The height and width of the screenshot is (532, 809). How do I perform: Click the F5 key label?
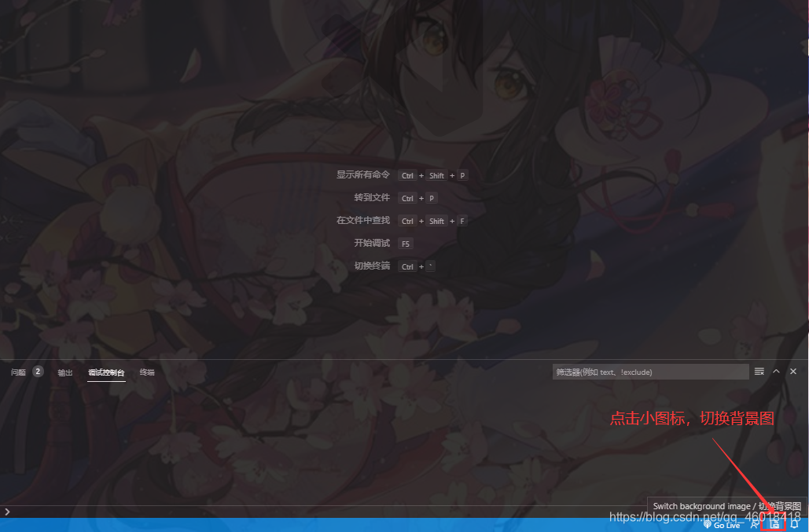coord(406,244)
